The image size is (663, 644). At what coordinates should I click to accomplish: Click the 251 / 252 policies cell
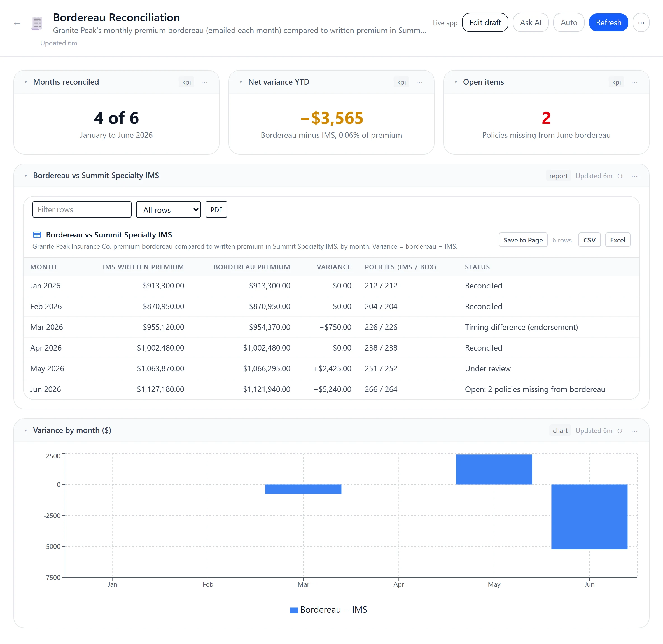click(x=381, y=368)
